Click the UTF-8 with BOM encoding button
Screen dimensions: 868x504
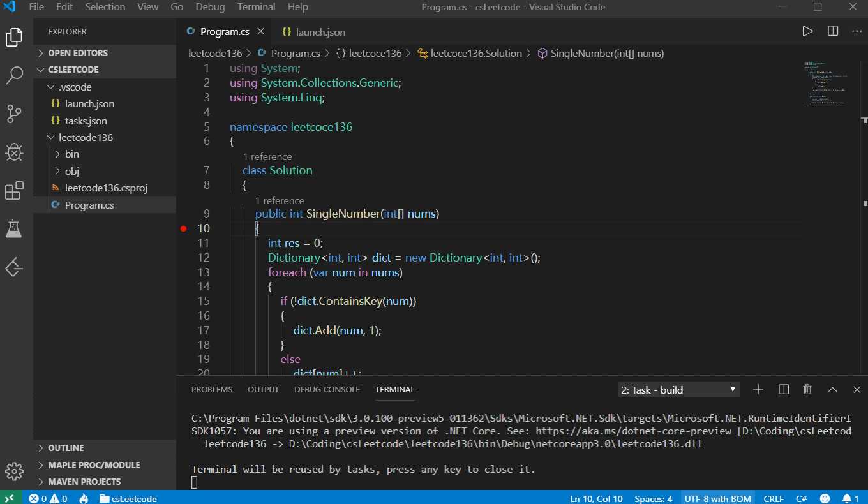click(718, 498)
